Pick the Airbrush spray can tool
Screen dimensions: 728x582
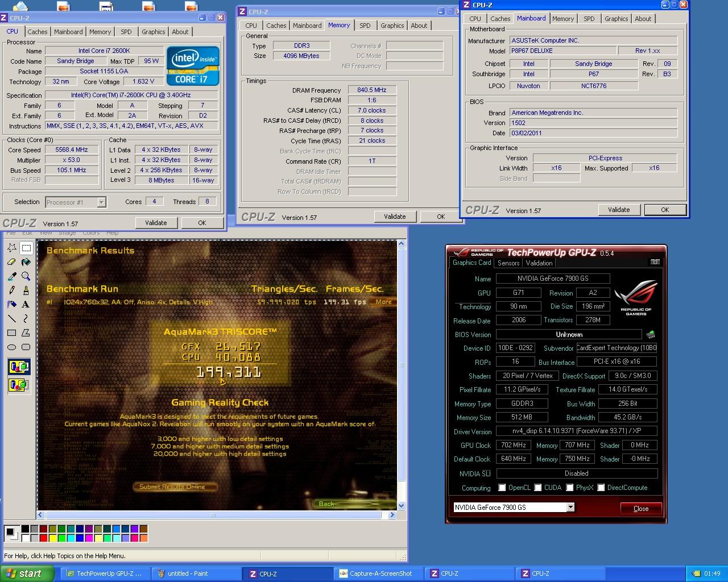pos(11,305)
